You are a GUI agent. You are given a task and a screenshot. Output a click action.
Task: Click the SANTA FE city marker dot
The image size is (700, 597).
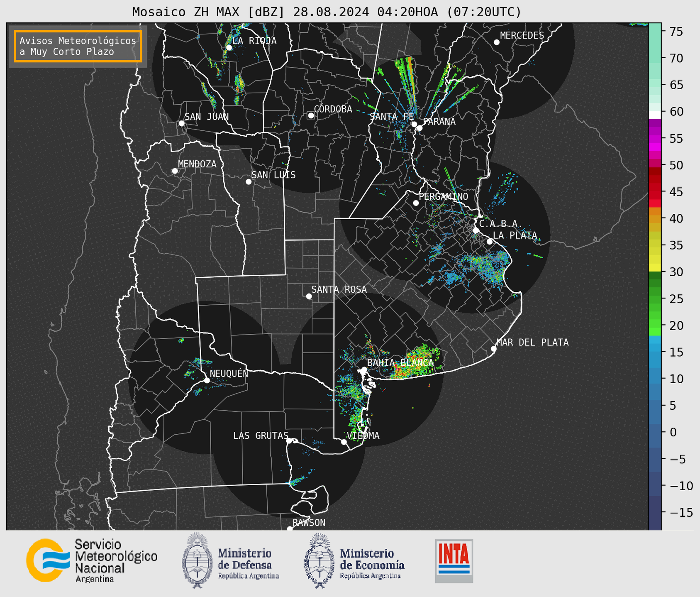pyautogui.click(x=414, y=124)
